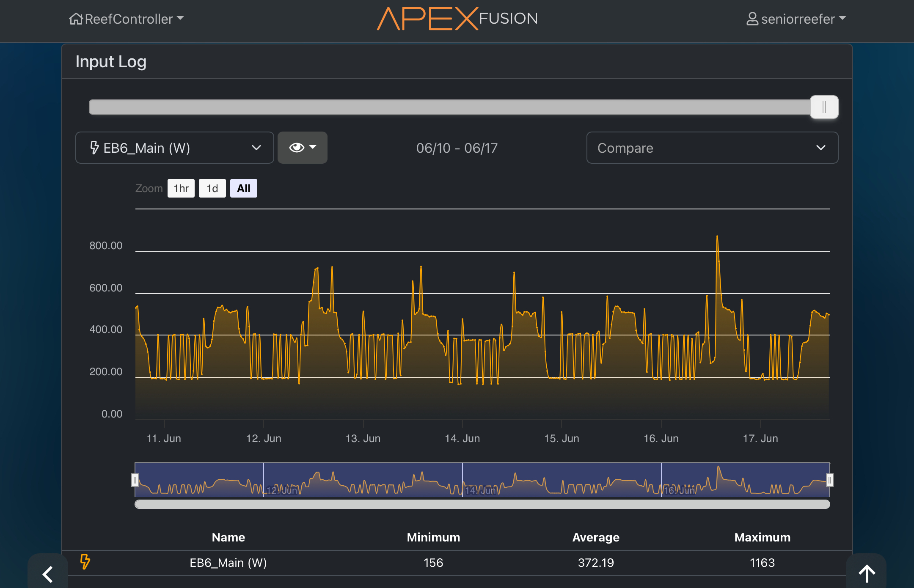
Task: Select the 1d zoom option
Action: click(212, 188)
